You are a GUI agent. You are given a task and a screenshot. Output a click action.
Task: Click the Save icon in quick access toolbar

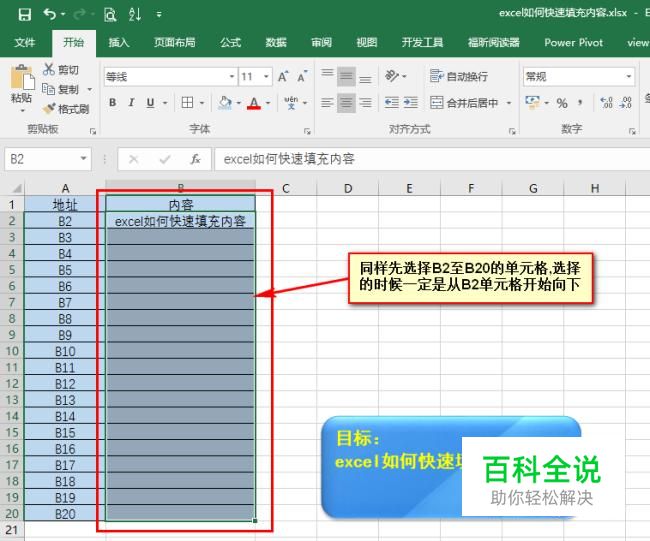(x=24, y=15)
